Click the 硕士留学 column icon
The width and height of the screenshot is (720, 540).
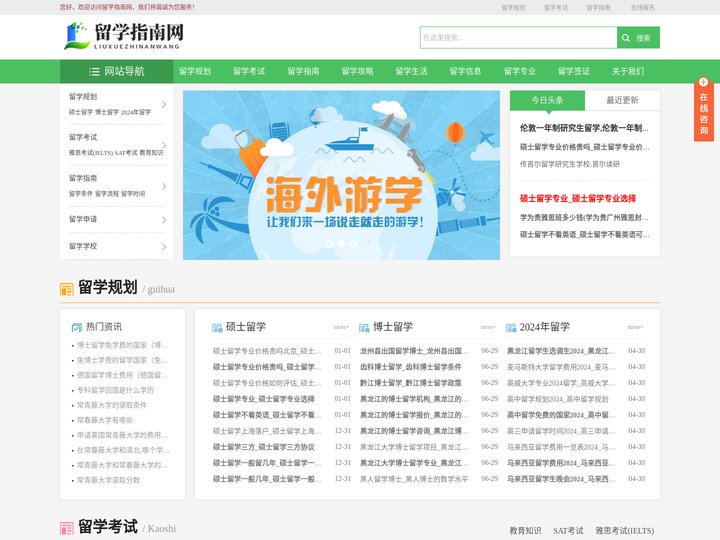point(217,328)
